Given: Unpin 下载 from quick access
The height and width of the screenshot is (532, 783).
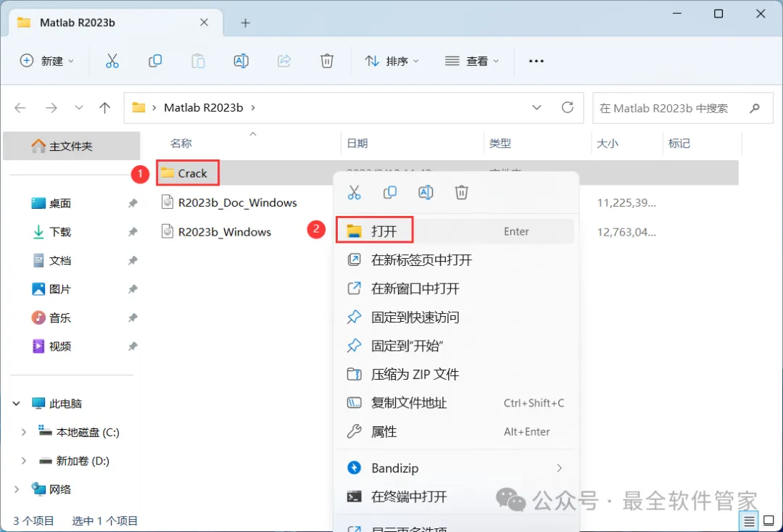Looking at the screenshot, I should click(133, 231).
